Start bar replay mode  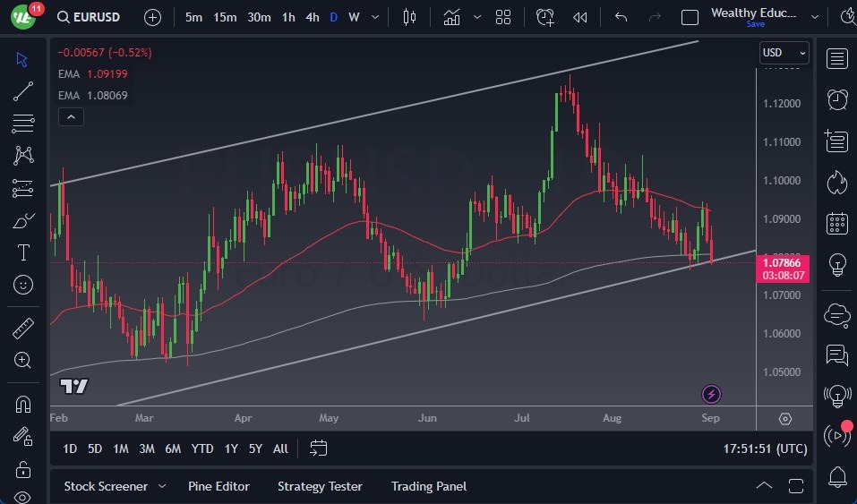(x=580, y=17)
